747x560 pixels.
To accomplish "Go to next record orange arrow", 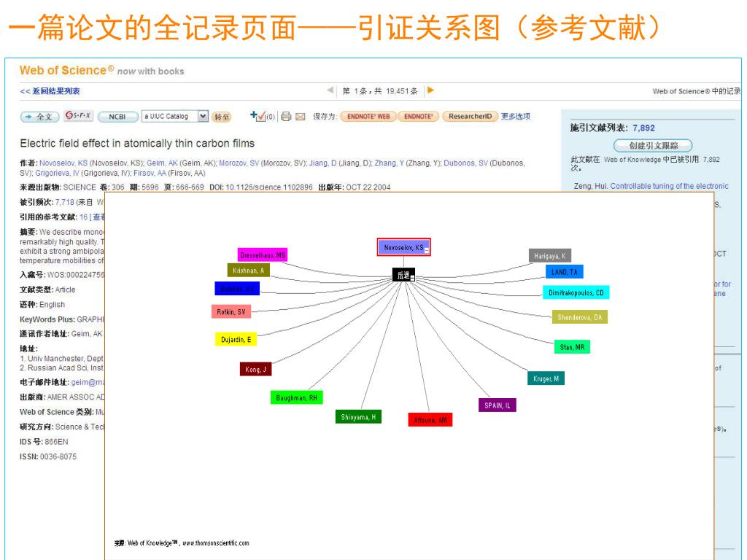I will (x=430, y=90).
